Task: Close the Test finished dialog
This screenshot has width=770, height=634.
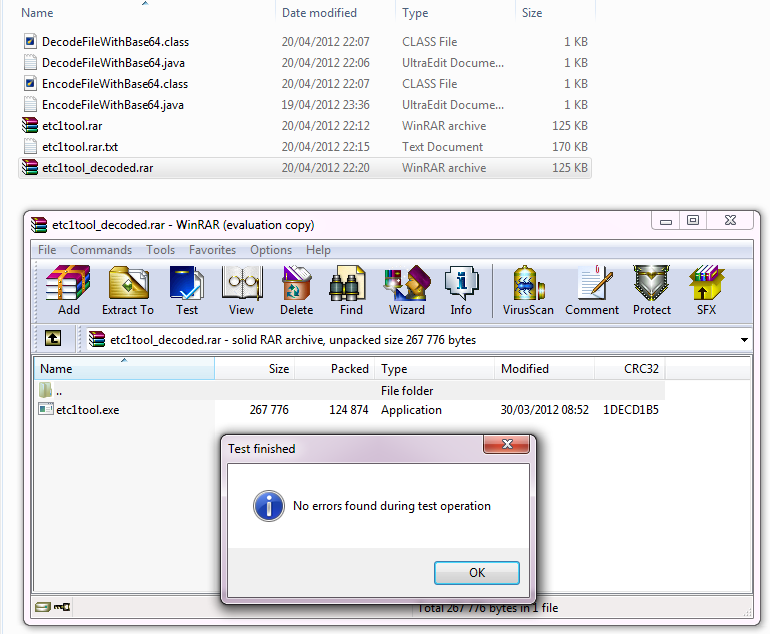Action: tap(507, 444)
